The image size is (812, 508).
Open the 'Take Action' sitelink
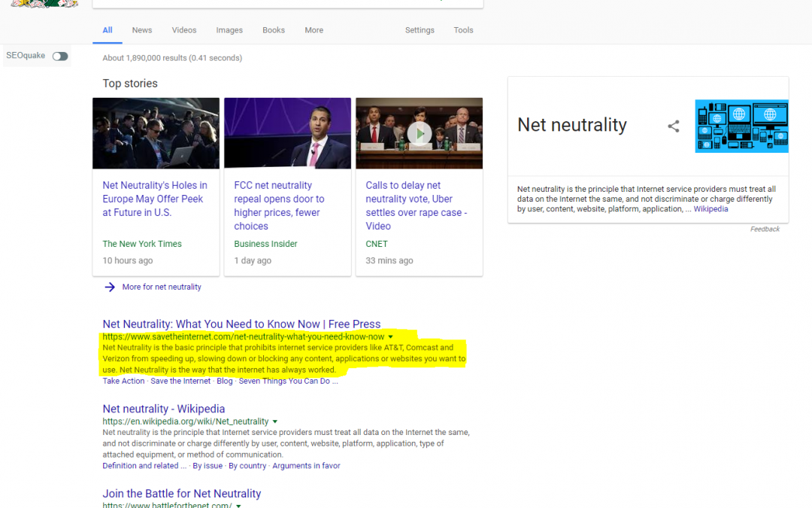[x=123, y=381]
